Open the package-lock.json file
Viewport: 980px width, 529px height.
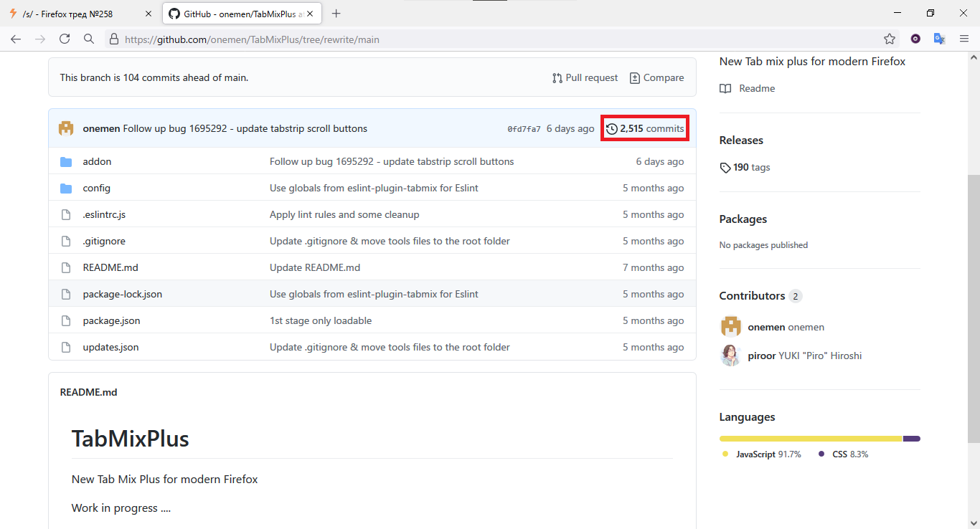(123, 294)
